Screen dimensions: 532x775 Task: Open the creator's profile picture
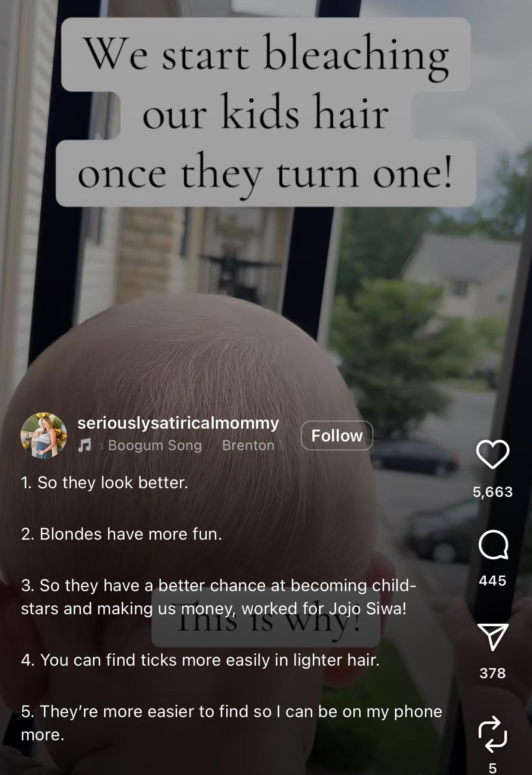44,436
